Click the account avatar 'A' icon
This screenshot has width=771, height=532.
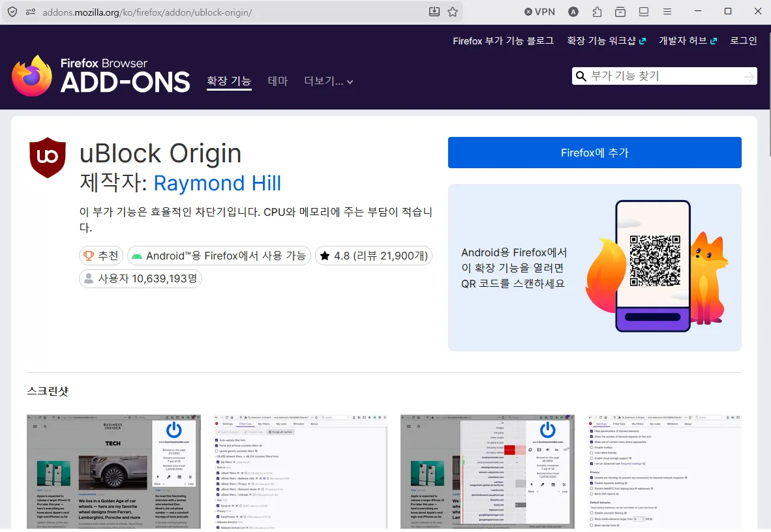pos(573,12)
